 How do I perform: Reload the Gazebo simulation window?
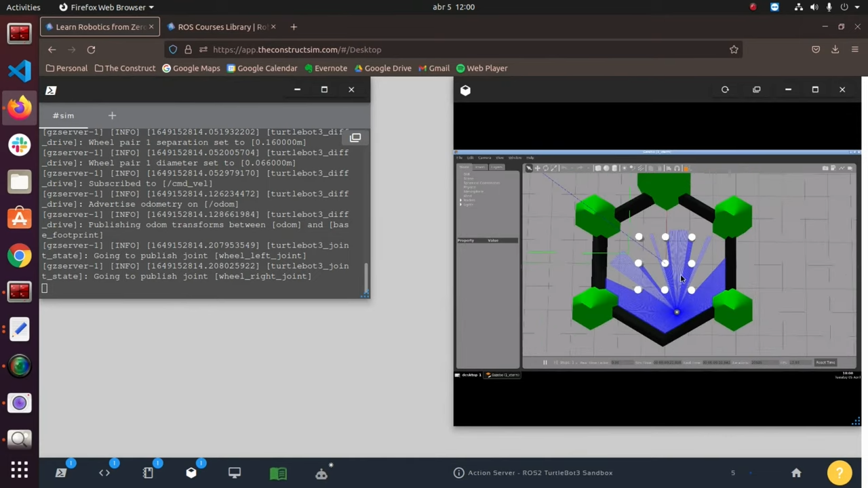point(725,89)
